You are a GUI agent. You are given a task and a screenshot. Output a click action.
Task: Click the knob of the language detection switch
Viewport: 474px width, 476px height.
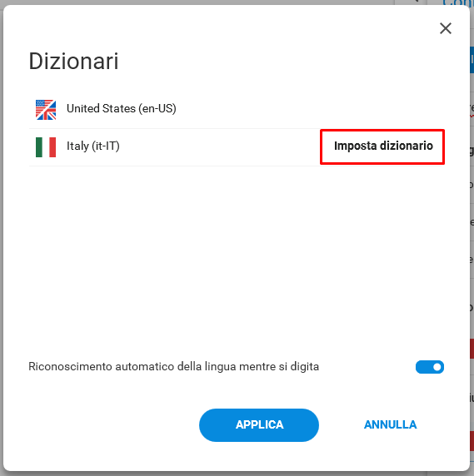437,367
